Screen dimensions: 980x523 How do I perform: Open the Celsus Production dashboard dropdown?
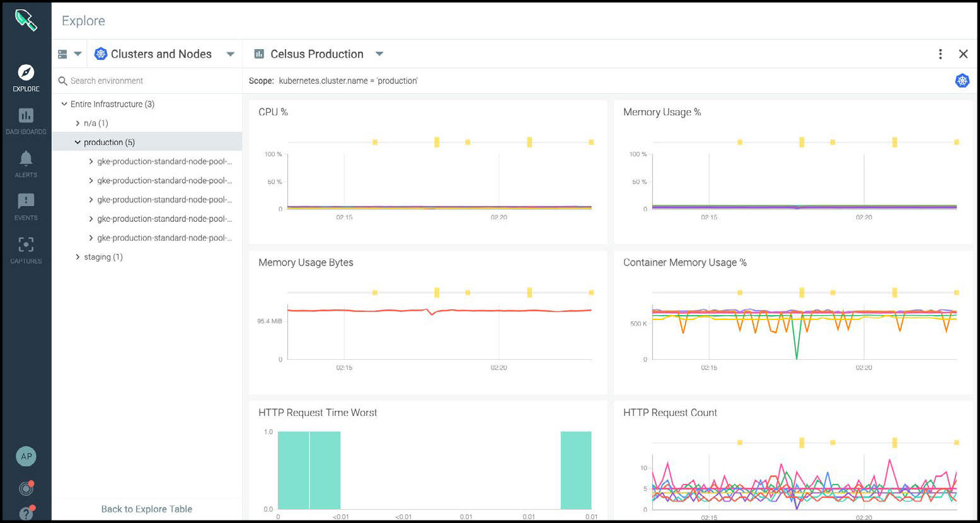tap(379, 54)
